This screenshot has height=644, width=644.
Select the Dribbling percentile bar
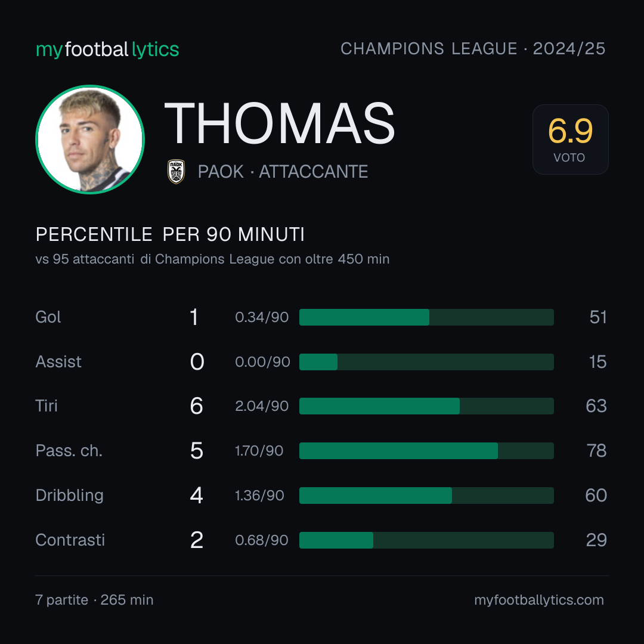click(x=426, y=496)
